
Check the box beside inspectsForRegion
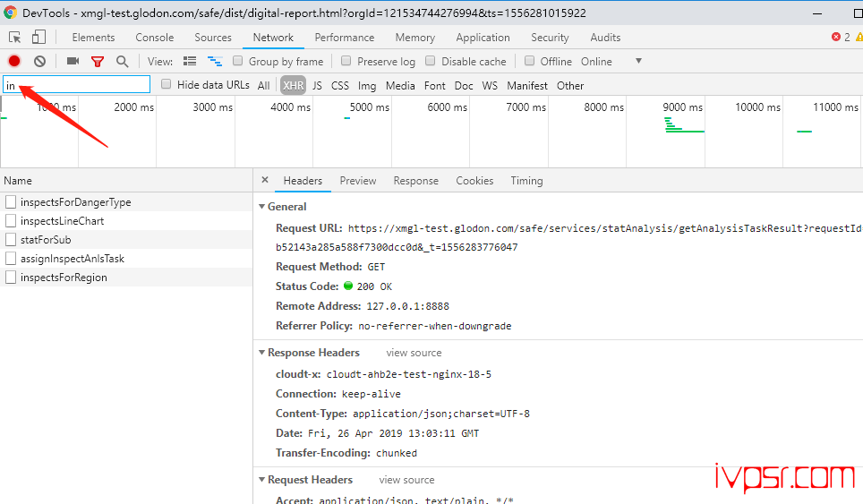[11, 277]
